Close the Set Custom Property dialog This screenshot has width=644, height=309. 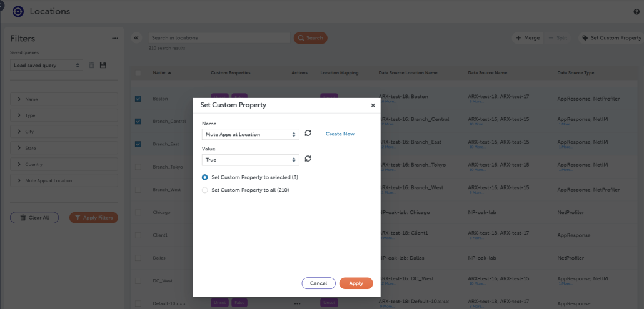373,105
